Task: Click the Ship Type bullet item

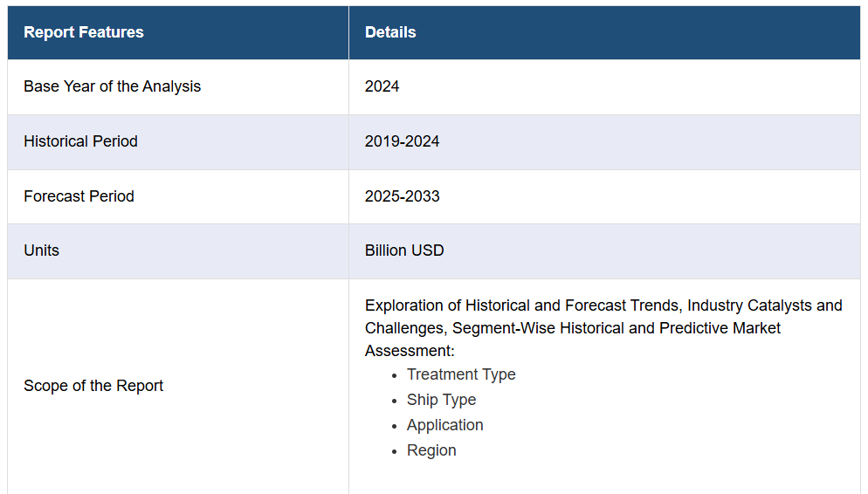Action: point(441,400)
